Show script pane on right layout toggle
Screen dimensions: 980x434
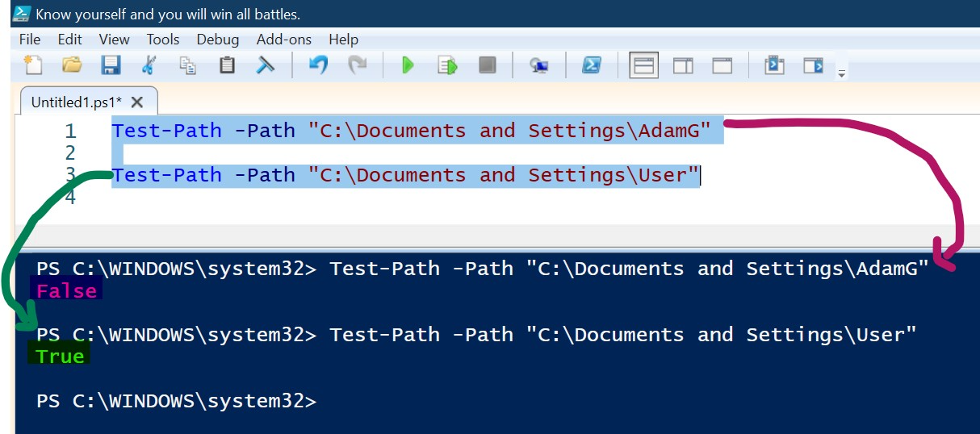click(x=683, y=65)
